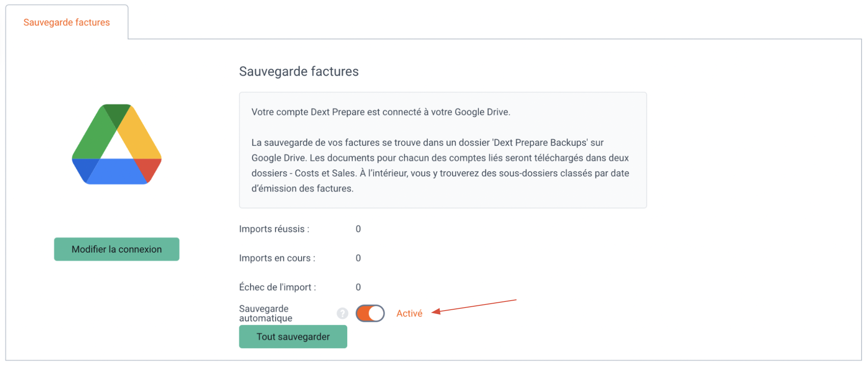Click the 'Sauvegarde factures' page heading
This screenshot has height=368, width=868.
(299, 71)
